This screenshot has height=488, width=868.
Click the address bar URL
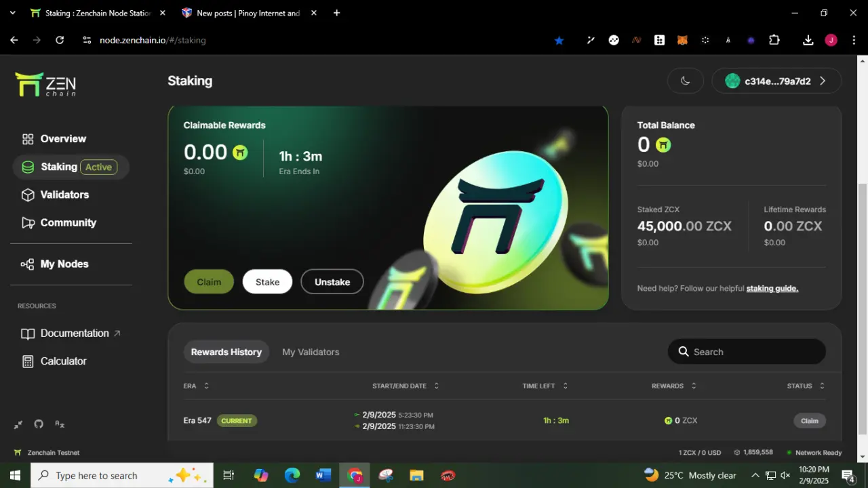(x=153, y=40)
